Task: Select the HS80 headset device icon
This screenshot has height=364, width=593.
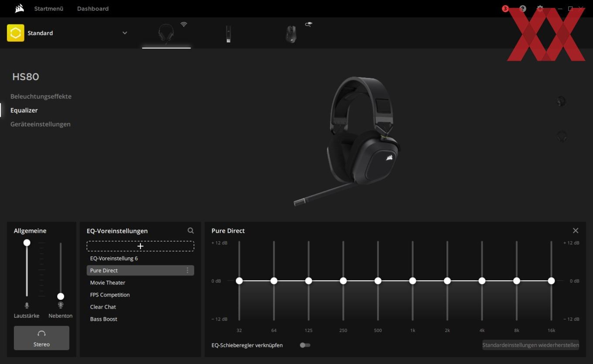Action: 166,33
